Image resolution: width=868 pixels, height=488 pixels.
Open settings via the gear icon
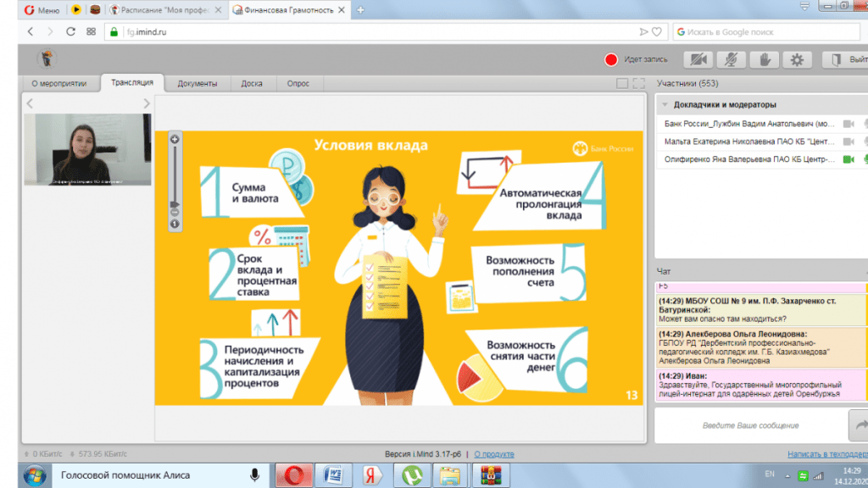pyautogui.click(x=797, y=60)
